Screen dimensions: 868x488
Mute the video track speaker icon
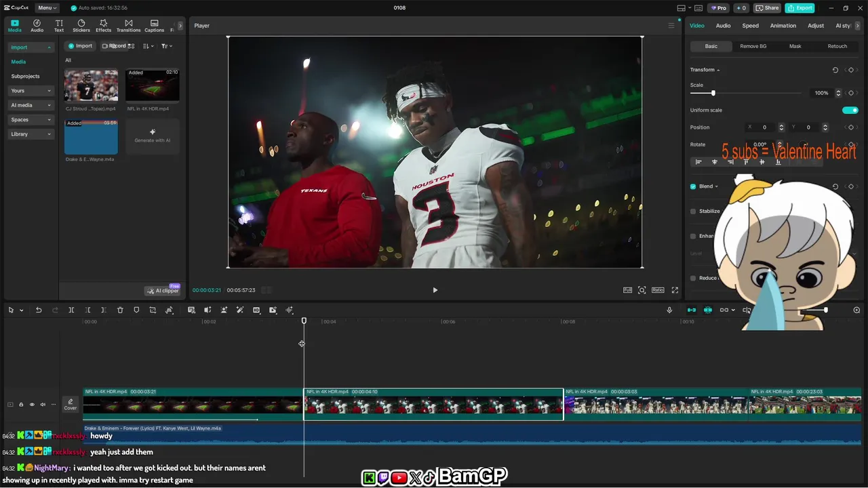click(43, 405)
